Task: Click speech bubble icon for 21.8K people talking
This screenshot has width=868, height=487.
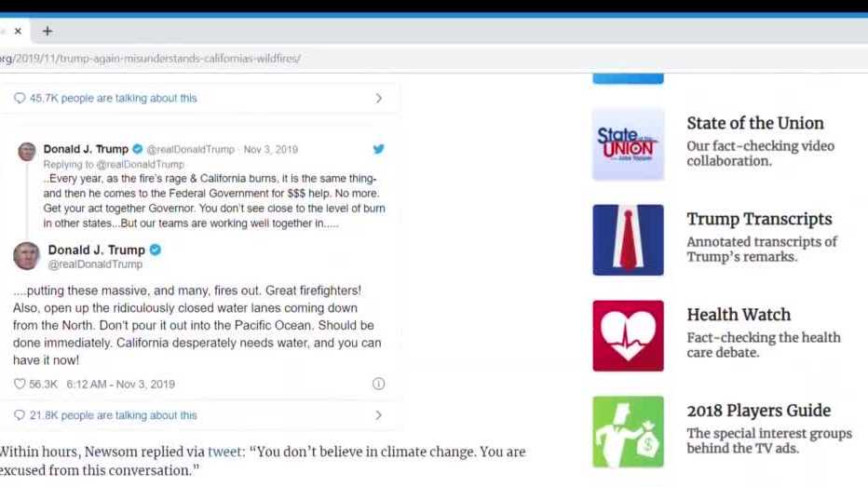Action: coord(20,415)
